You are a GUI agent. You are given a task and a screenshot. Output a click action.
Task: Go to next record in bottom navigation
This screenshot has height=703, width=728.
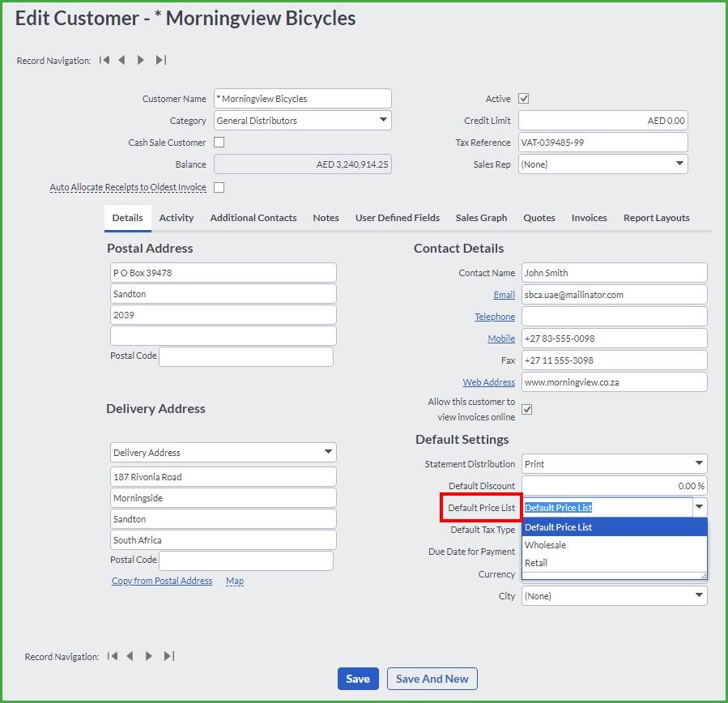148,656
